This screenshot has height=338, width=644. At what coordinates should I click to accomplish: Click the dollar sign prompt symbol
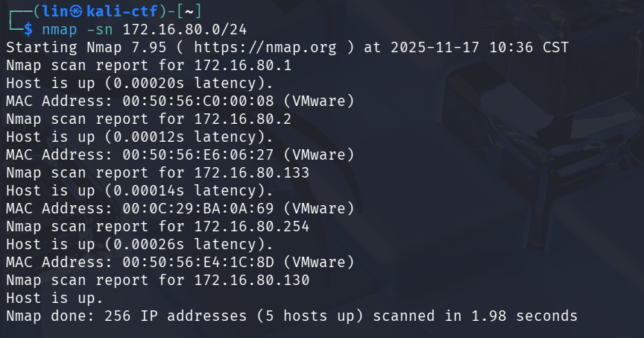28,30
